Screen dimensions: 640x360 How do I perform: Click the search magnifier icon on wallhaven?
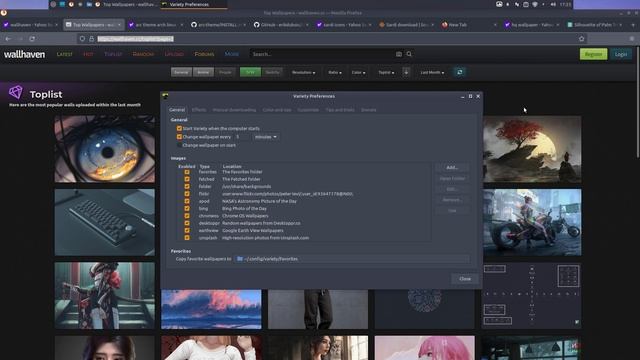point(409,54)
